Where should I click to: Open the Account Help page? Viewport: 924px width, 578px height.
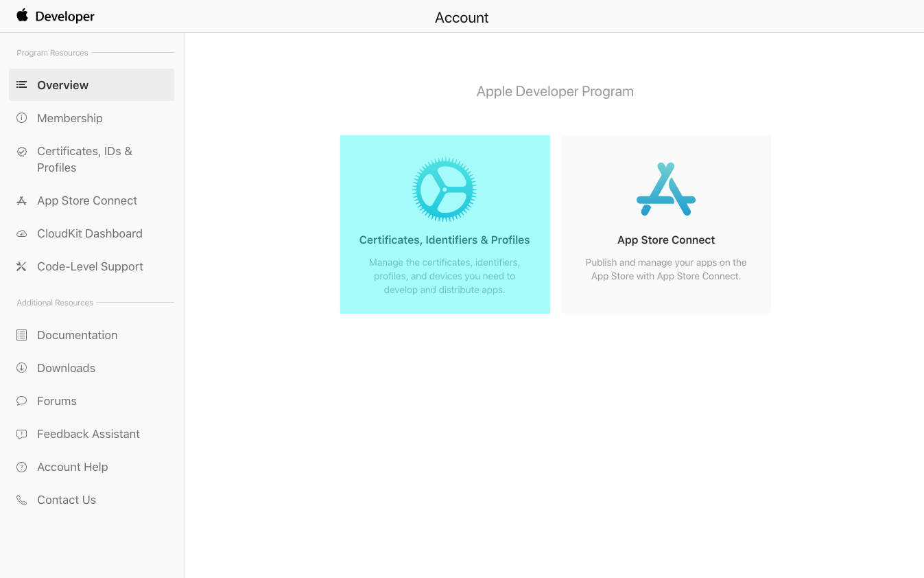click(73, 467)
